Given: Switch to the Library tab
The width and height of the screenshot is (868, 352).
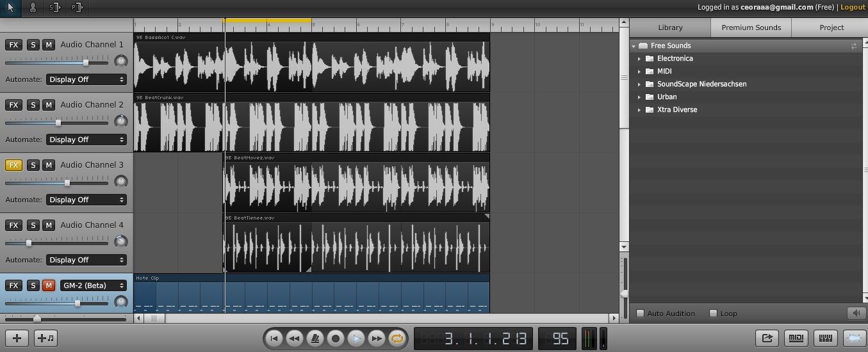Looking at the screenshot, I should [670, 28].
